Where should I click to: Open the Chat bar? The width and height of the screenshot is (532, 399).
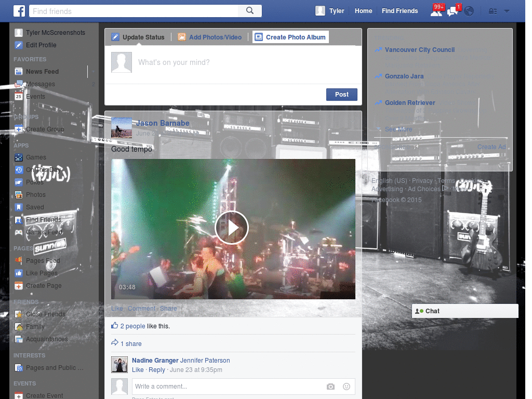pos(465,311)
